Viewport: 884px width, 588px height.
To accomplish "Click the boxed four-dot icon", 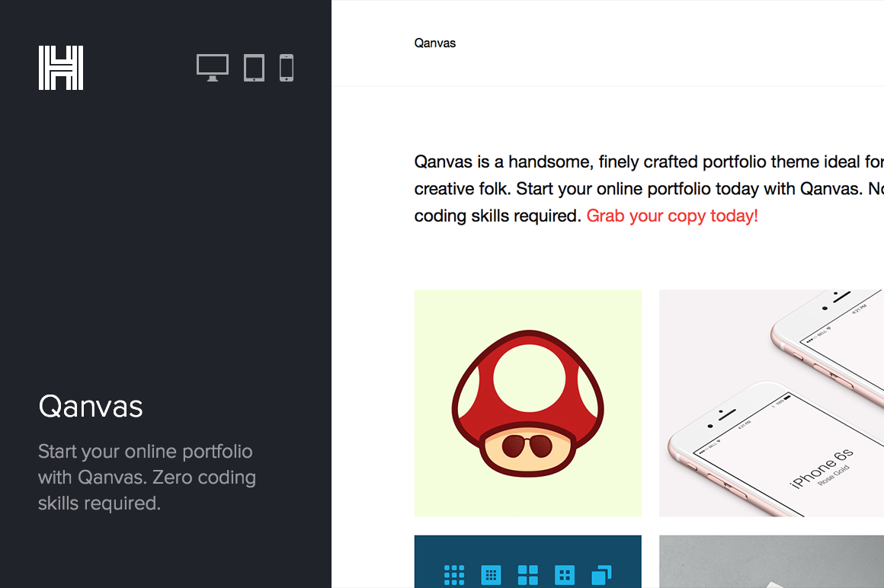I will [x=565, y=575].
